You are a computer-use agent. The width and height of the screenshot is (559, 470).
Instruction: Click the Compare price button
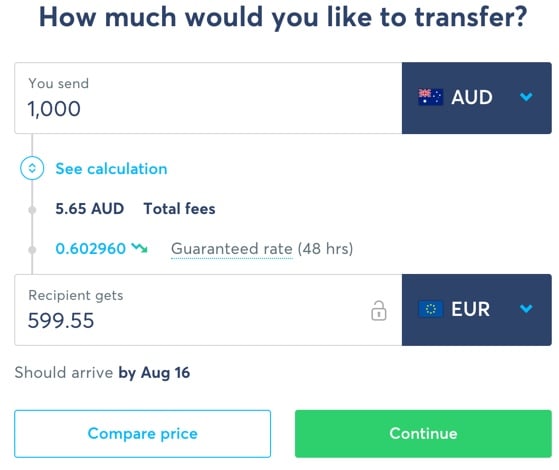(142, 434)
